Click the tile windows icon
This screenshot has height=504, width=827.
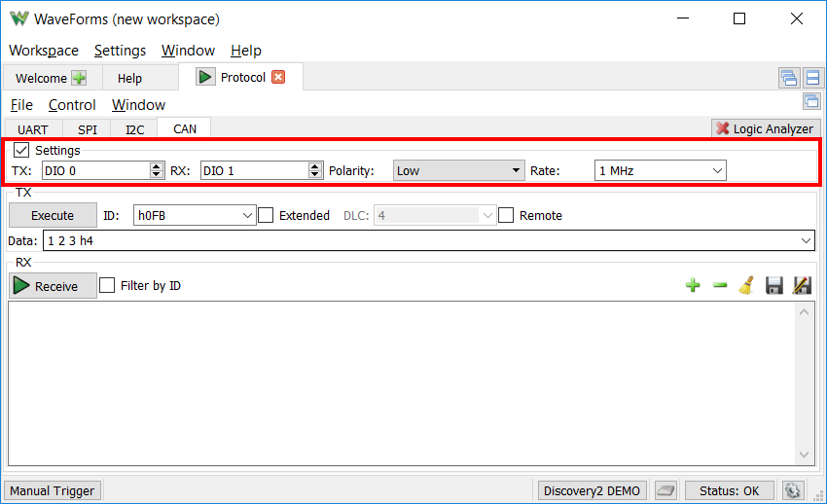coord(812,78)
